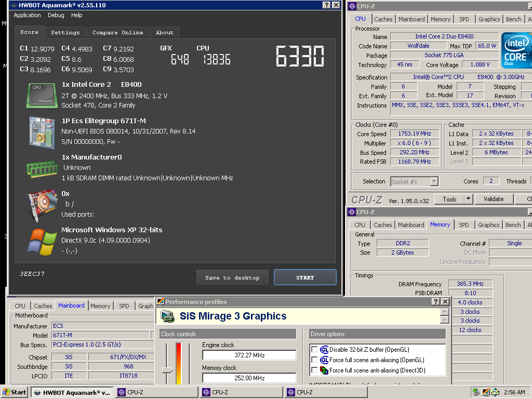Open Caches tab in top CPU-Z window
Screen dimensions: 532x399
(x=383, y=19)
